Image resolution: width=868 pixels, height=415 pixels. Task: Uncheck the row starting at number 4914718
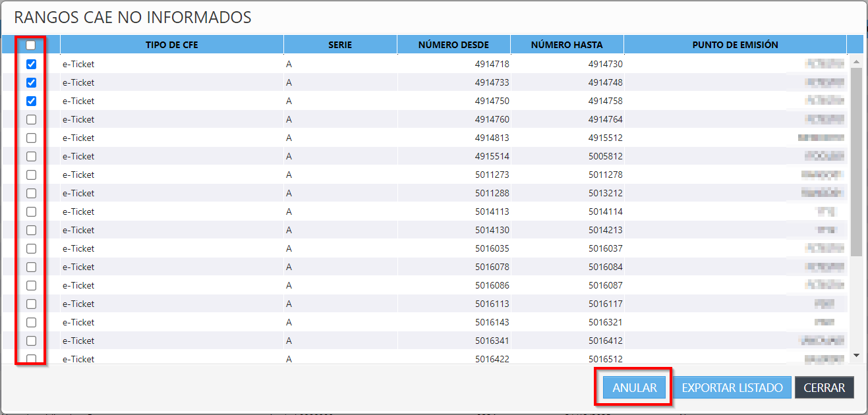[31, 65]
